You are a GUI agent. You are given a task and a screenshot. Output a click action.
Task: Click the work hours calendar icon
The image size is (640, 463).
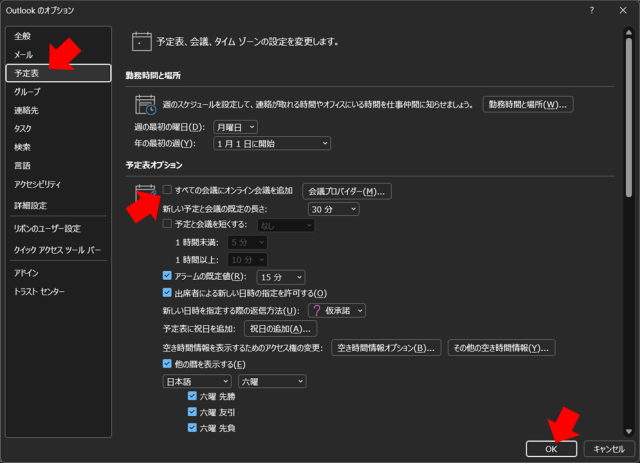click(145, 104)
